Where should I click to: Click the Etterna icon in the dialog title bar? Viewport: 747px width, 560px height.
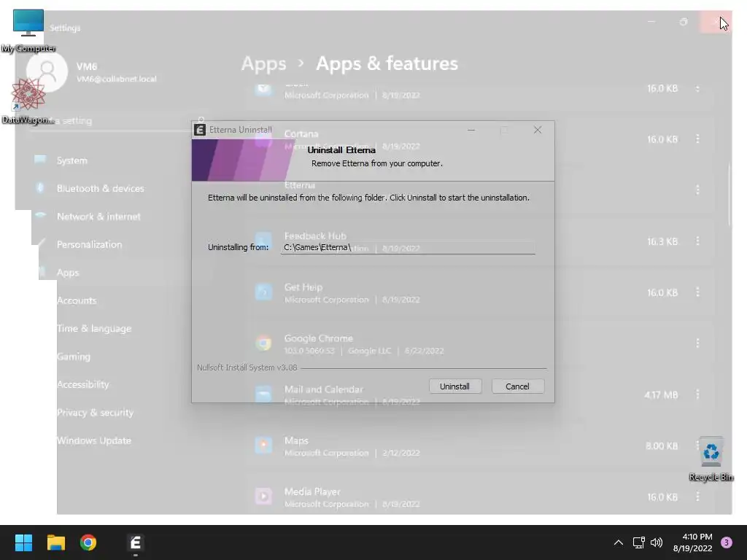[200, 130]
